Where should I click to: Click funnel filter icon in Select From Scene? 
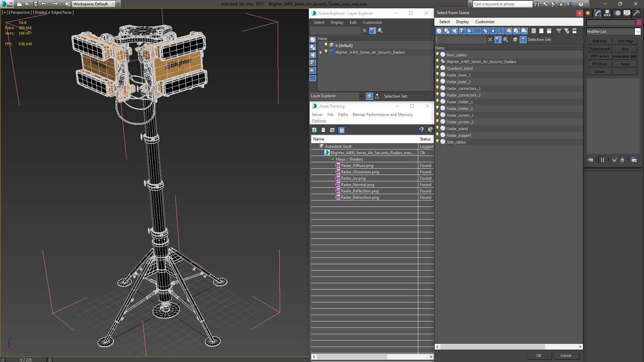(x=559, y=31)
